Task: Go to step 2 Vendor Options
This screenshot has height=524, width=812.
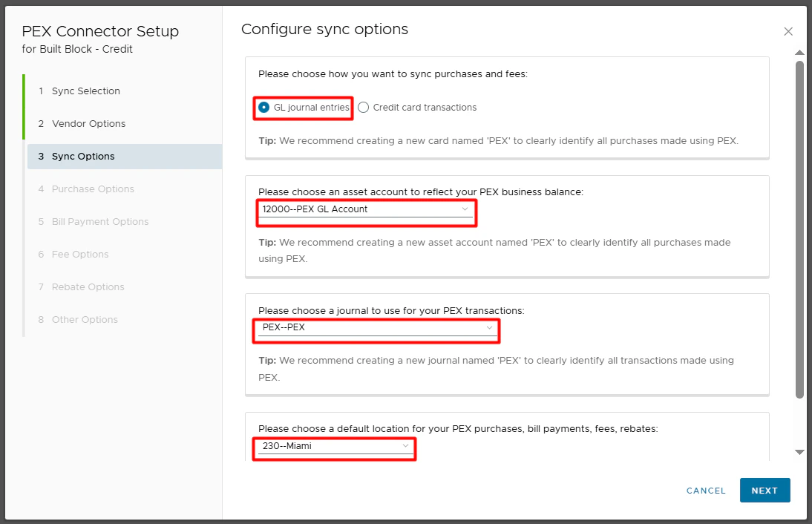Action: click(x=124, y=124)
